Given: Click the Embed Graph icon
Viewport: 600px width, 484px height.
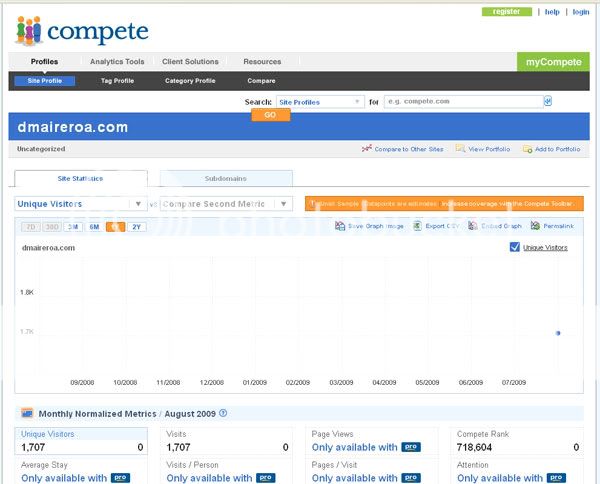Looking at the screenshot, I should (473, 226).
